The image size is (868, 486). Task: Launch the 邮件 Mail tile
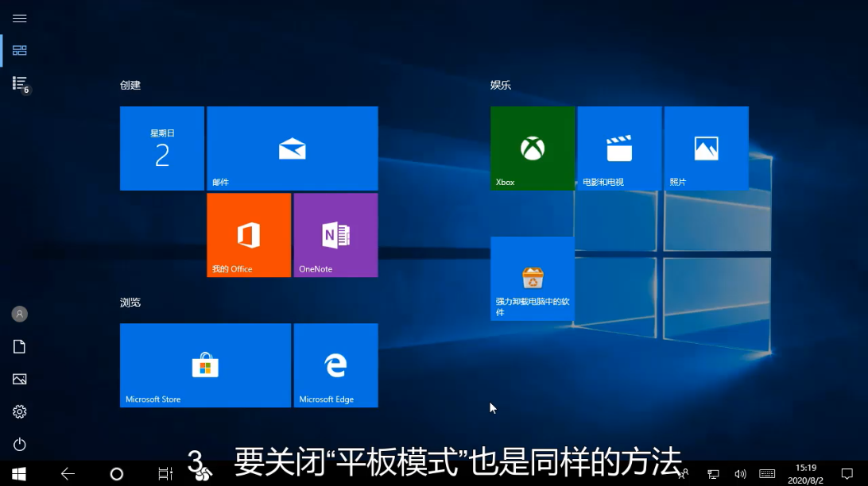tap(293, 148)
